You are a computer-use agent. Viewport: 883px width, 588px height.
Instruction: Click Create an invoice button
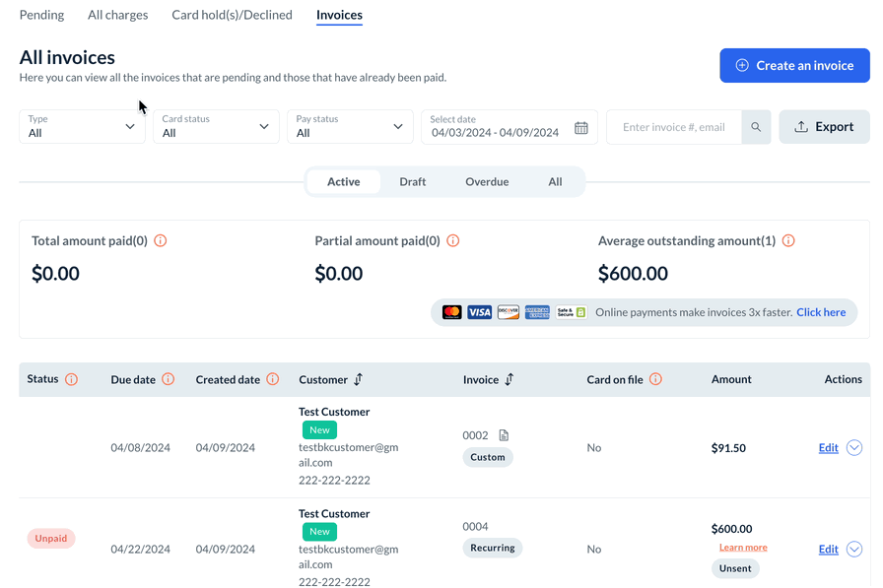click(x=794, y=65)
